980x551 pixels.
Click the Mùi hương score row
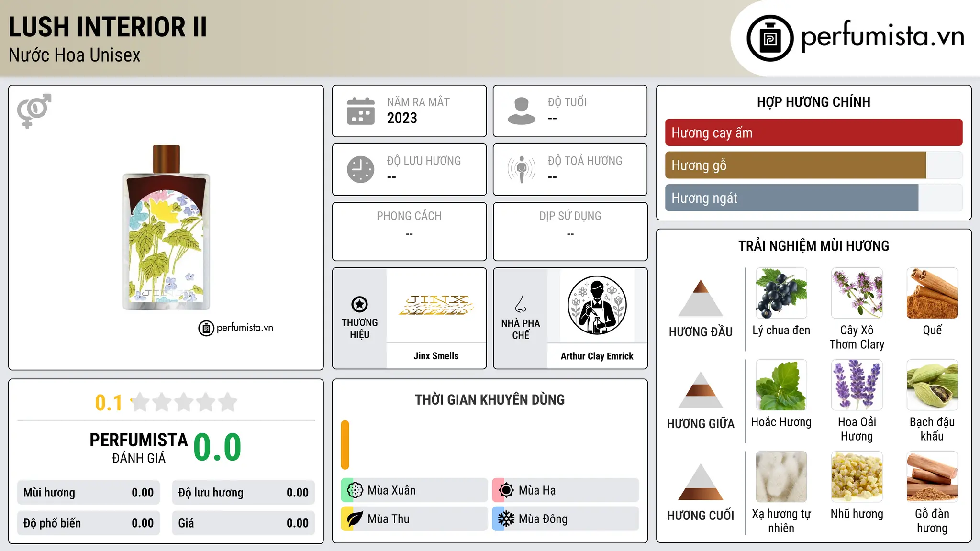click(89, 493)
